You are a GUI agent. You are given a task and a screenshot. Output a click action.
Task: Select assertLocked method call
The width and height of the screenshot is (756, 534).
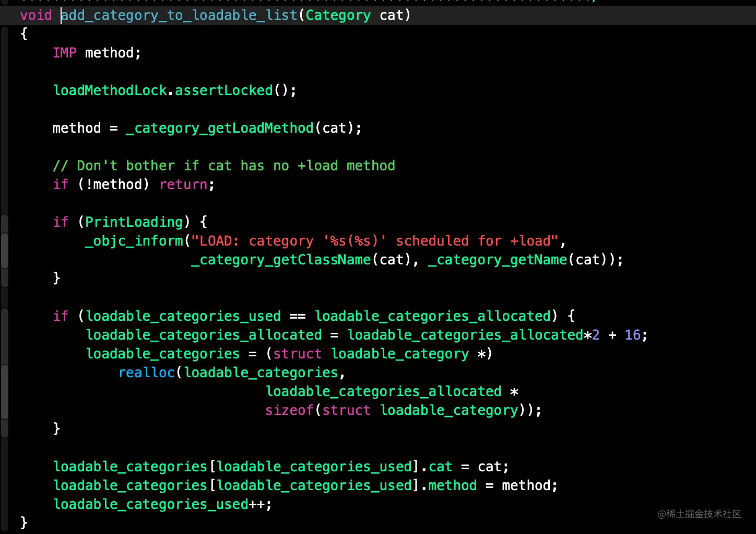coord(223,90)
